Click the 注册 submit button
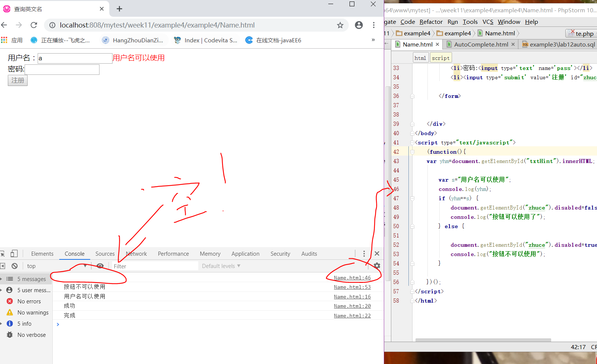Viewport: 597px width, 364px height. [x=18, y=80]
